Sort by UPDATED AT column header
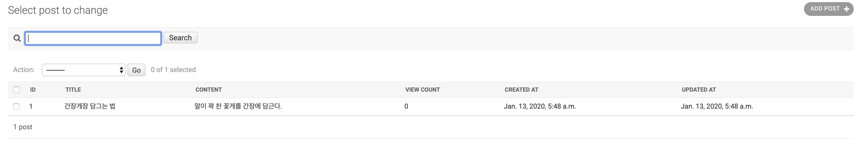The height and width of the screenshot is (151, 868). [x=699, y=90]
